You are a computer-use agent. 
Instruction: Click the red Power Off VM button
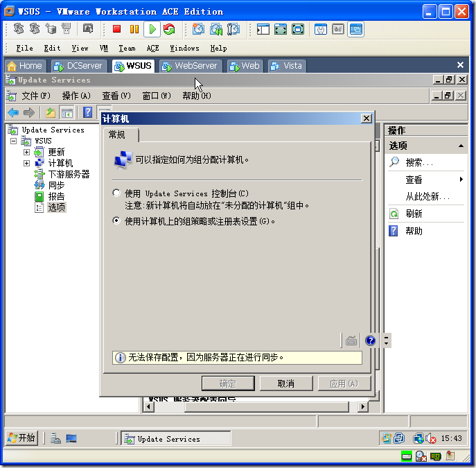point(116,29)
